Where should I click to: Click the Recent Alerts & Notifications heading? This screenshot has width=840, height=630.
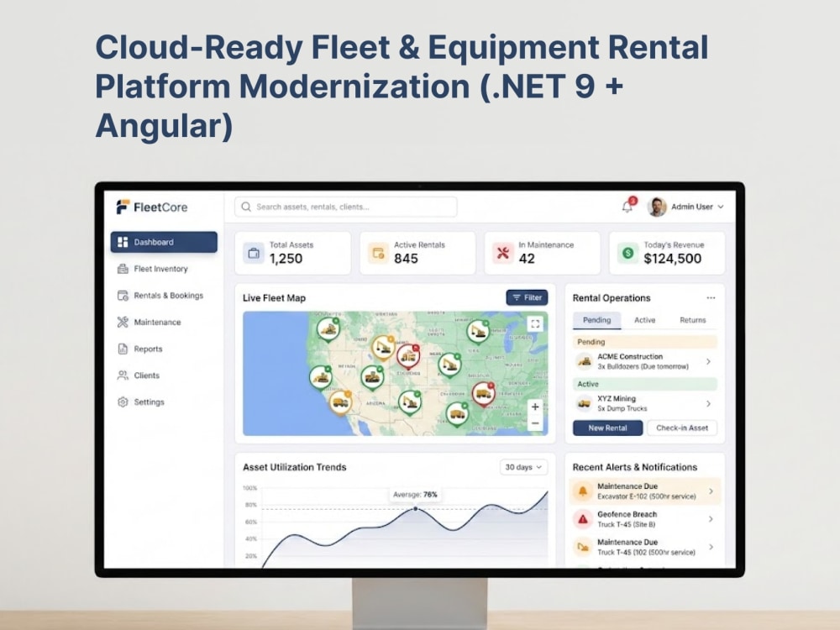[x=635, y=467]
